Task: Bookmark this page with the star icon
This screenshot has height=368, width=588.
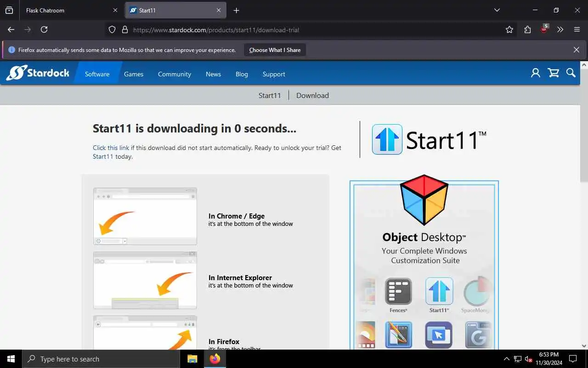Action: (x=509, y=29)
